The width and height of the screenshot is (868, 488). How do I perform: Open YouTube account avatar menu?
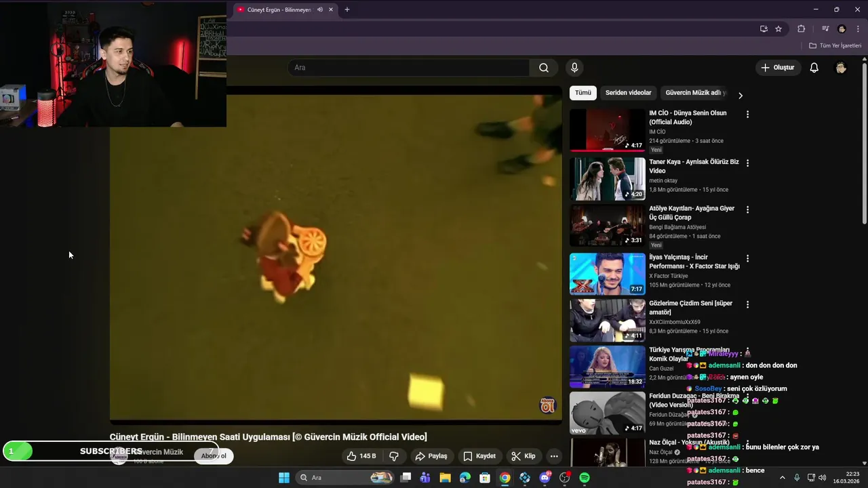[841, 68]
